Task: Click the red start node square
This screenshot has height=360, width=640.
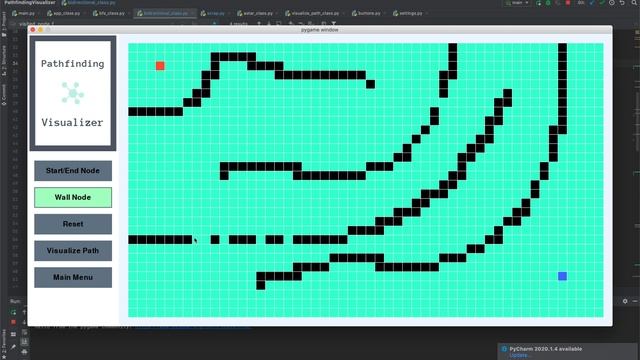Action: click(160, 66)
